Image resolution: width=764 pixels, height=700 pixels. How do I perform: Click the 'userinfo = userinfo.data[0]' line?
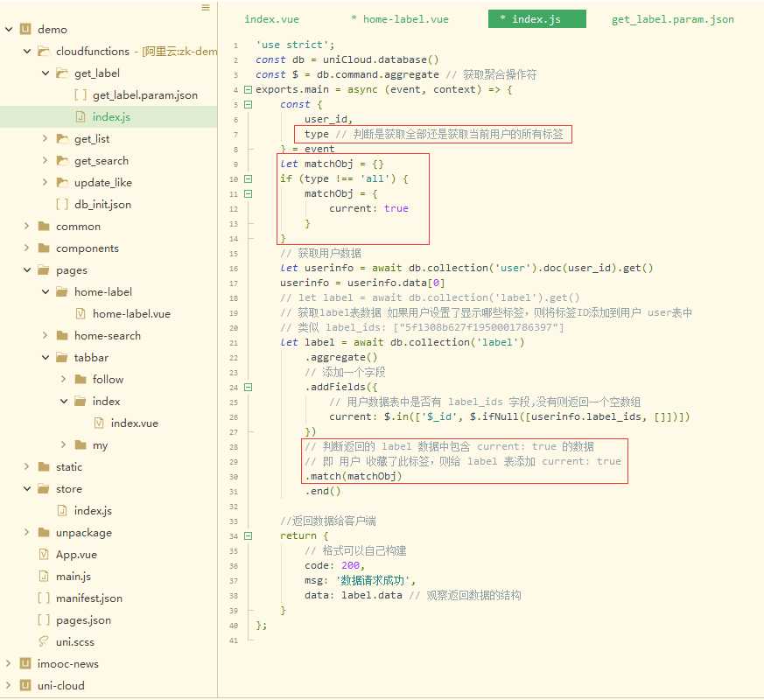click(362, 283)
